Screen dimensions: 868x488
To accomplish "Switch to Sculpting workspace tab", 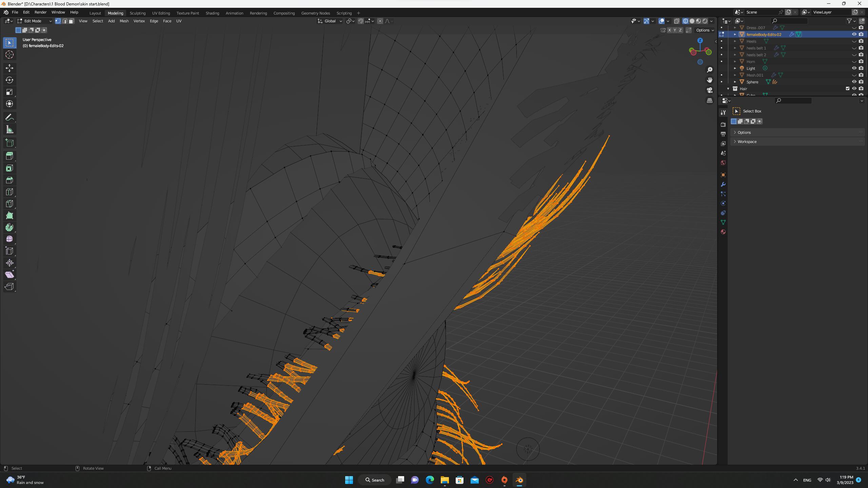I will (x=137, y=13).
